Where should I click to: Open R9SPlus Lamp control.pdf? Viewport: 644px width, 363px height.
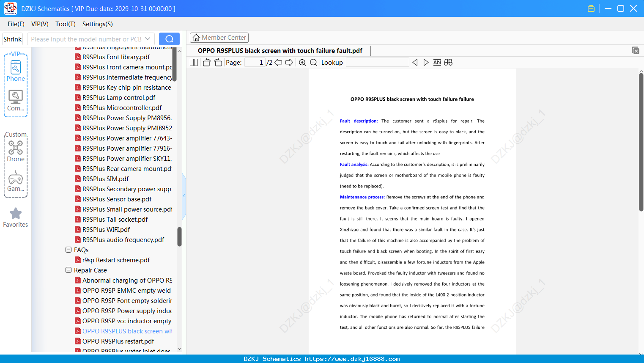pos(119,97)
